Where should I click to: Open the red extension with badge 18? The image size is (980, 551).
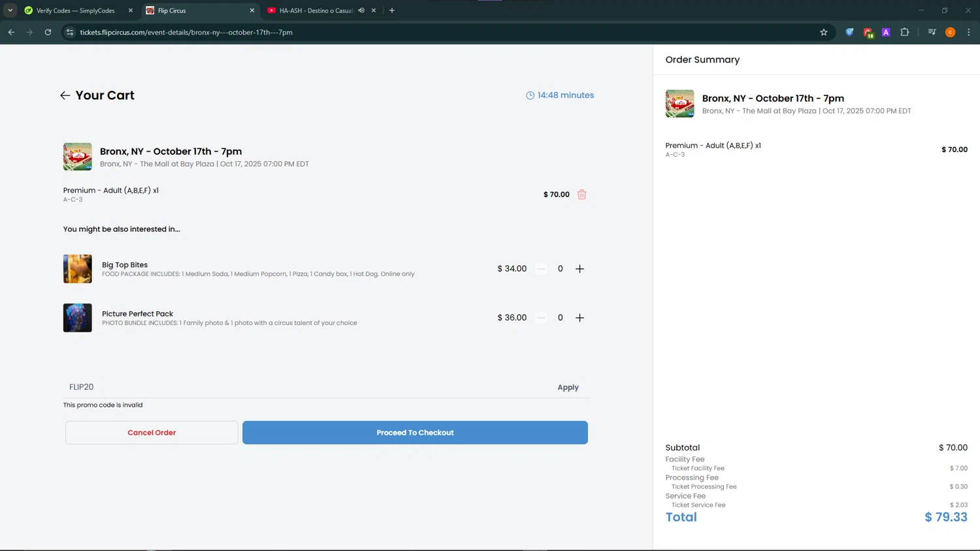pos(868,33)
